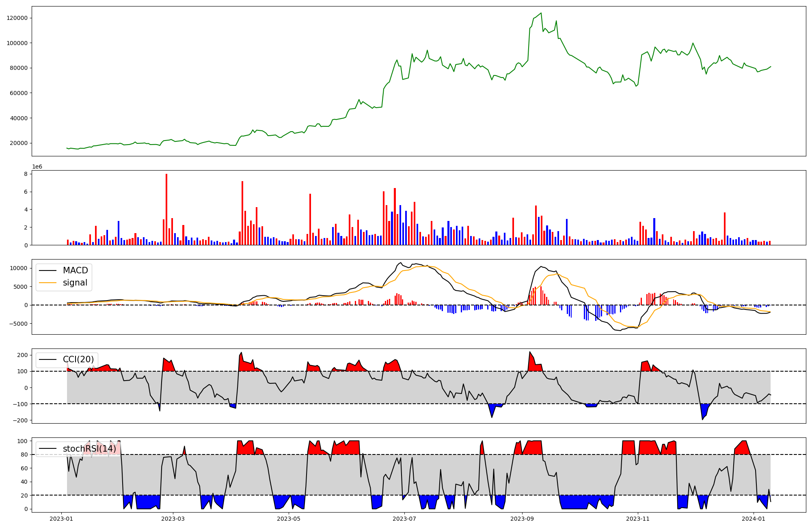Click the 2023-11 date tick label
Screen dimensions: 812x528
(x=638, y=519)
